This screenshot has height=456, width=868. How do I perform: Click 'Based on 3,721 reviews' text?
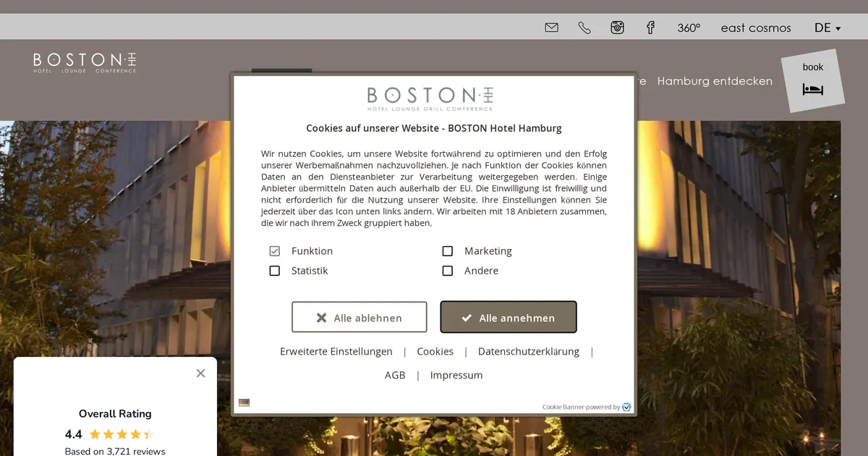115,451
